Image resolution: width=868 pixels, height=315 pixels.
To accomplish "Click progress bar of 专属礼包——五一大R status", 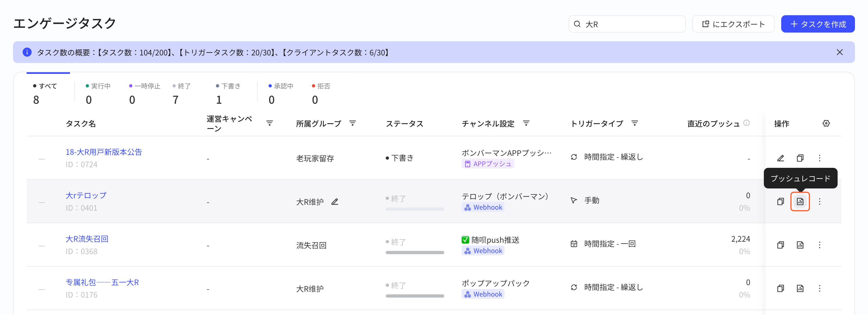I will pyautogui.click(x=415, y=296).
